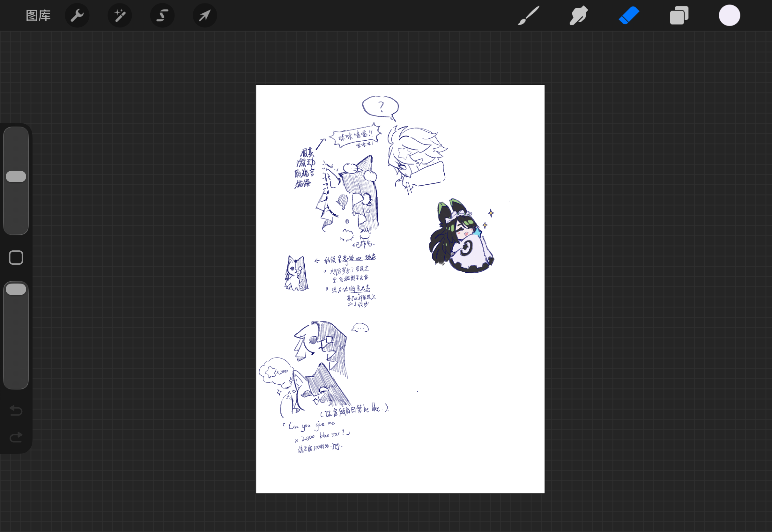772x532 pixels.
Task: Click the small cat sketch on canvas
Action: 296,273
